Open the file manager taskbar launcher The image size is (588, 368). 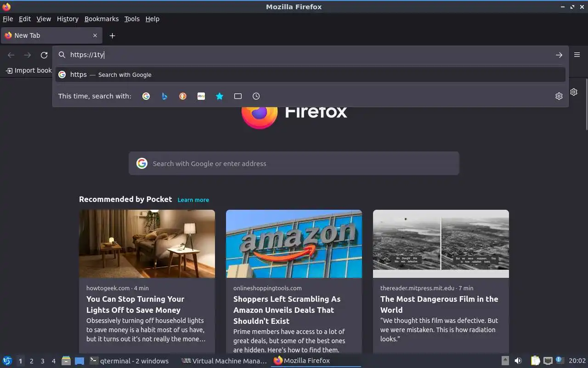pyautogui.click(x=66, y=361)
